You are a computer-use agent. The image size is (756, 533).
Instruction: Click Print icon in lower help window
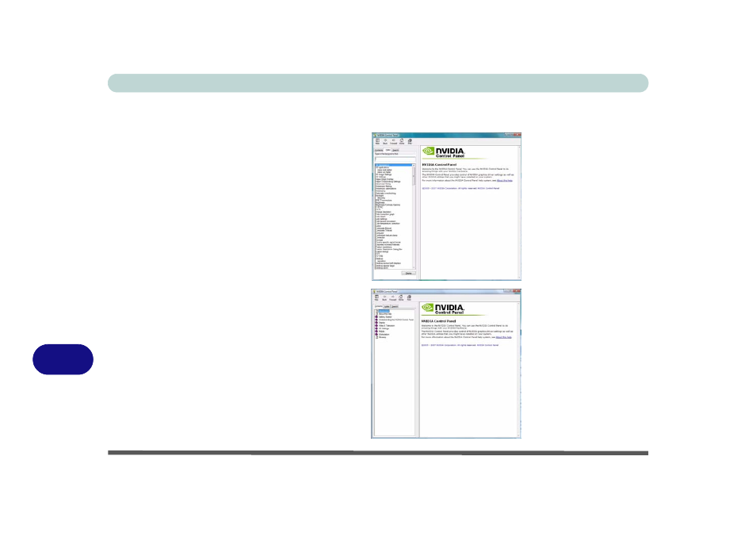[x=410, y=297]
